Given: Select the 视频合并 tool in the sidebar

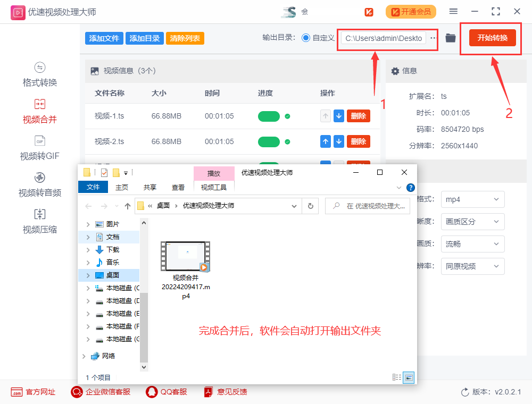Looking at the screenshot, I should [x=39, y=111].
